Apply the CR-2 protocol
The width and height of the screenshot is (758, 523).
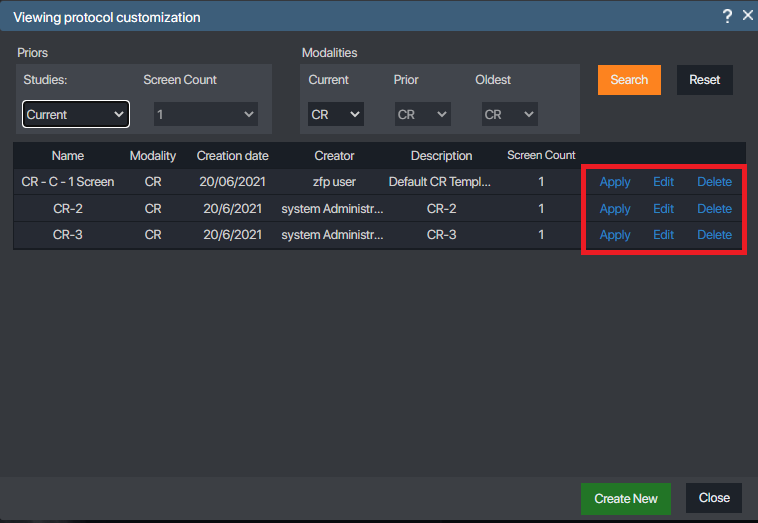615,209
